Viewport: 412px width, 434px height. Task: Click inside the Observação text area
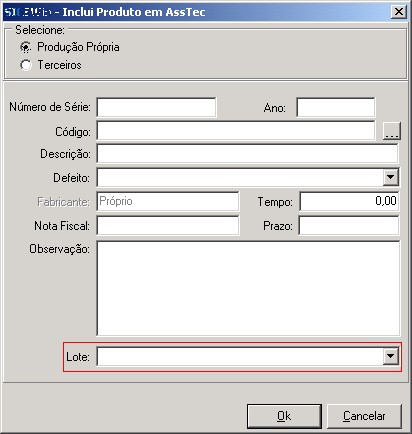248,289
